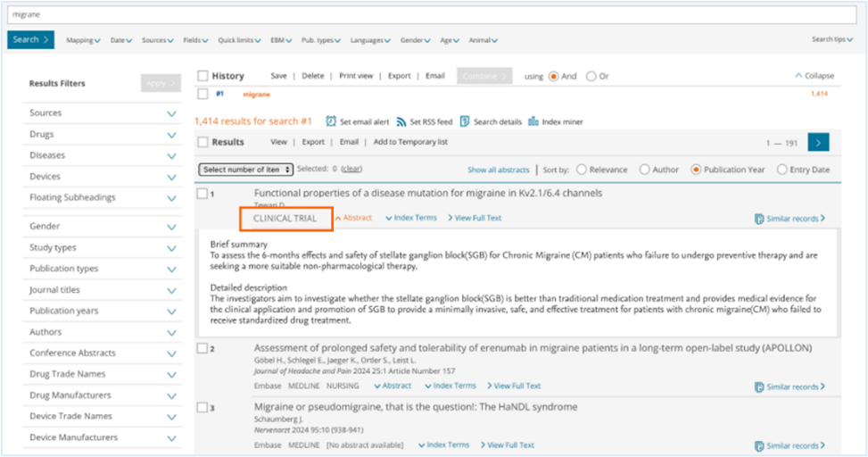This screenshot has height=457, width=868.
Task: Go to next results page arrow
Action: [818, 142]
